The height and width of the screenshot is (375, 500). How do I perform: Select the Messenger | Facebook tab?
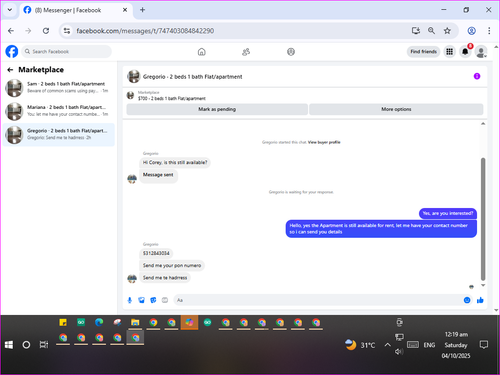pyautogui.click(x=75, y=10)
